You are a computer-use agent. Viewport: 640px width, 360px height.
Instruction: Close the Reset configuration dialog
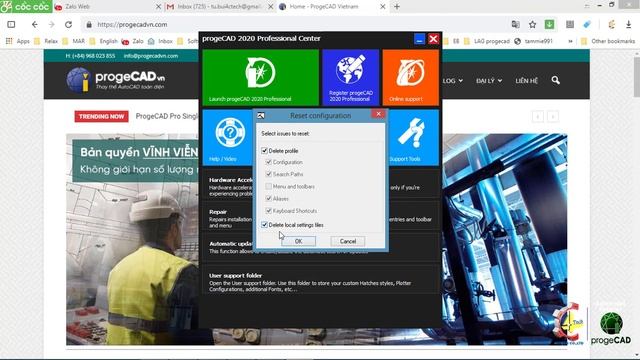378,114
